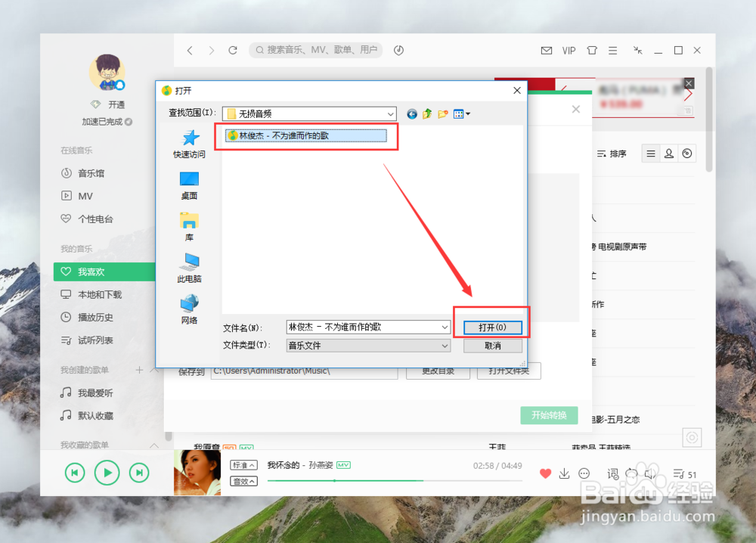Collapse the 我收藏的歌单 section
Screen dimensions: 756x543
click(x=154, y=445)
